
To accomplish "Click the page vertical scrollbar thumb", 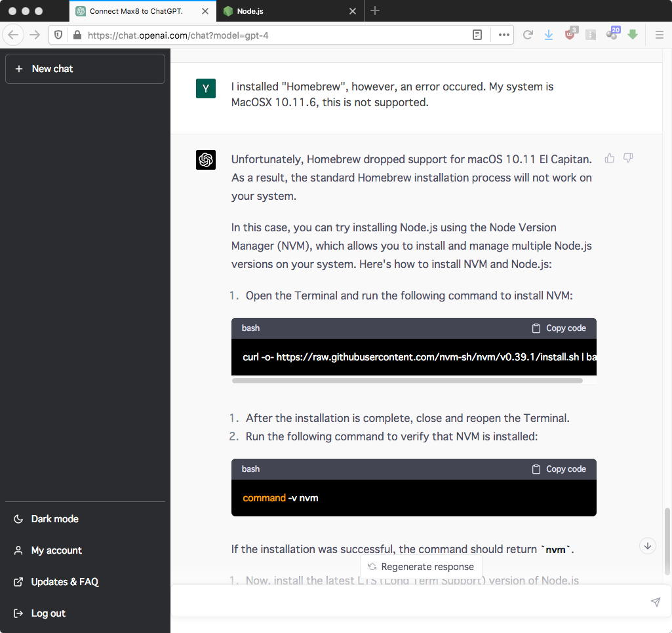I will click(667, 541).
